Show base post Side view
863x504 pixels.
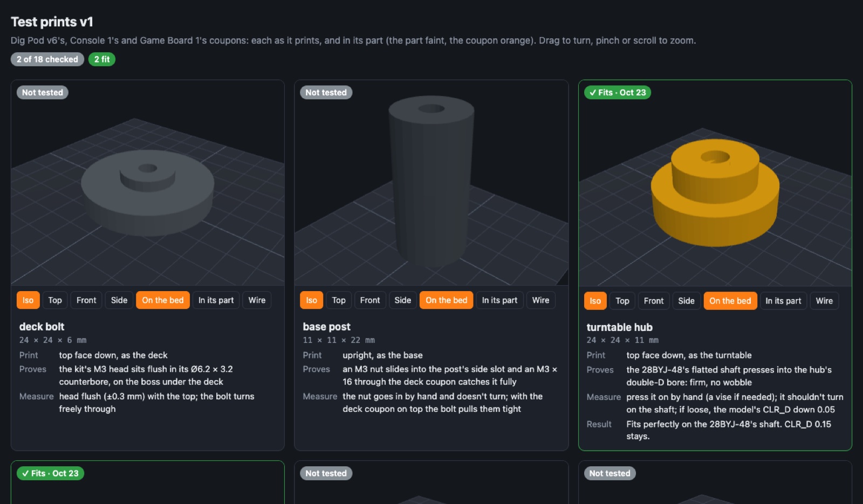(403, 300)
